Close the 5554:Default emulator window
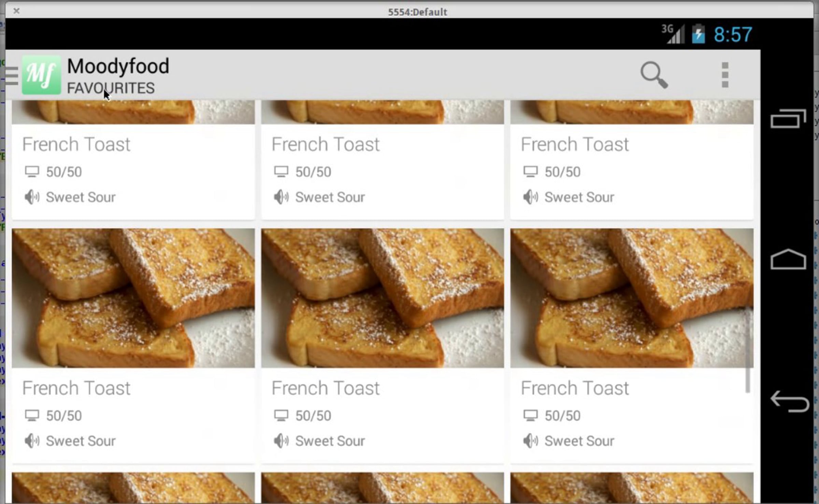The height and width of the screenshot is (504, 819). click(x=16, y=11)
